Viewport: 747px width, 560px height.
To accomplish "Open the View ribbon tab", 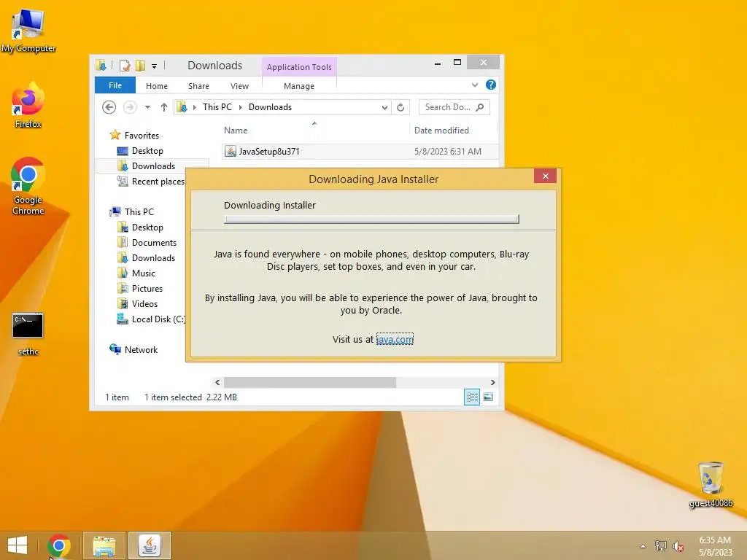I will 239,86.
